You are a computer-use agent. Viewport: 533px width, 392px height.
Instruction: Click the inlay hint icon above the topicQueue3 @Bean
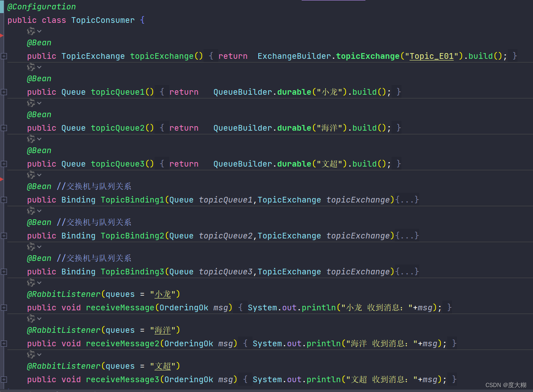coord(31,139)
